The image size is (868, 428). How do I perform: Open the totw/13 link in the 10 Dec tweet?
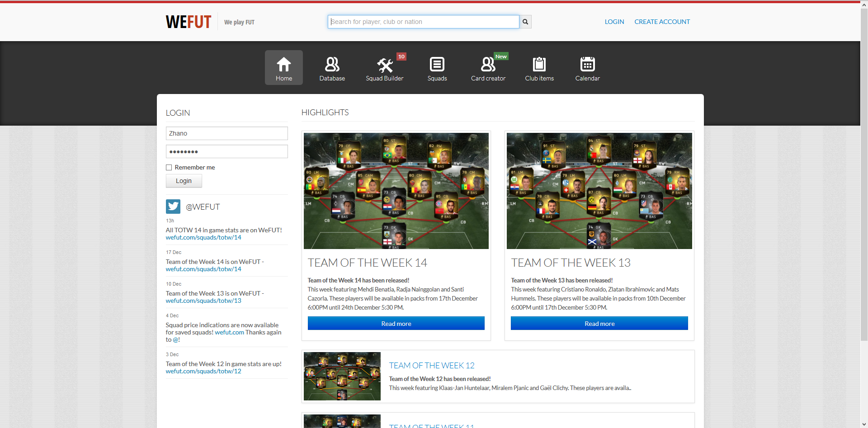(203, 301)
